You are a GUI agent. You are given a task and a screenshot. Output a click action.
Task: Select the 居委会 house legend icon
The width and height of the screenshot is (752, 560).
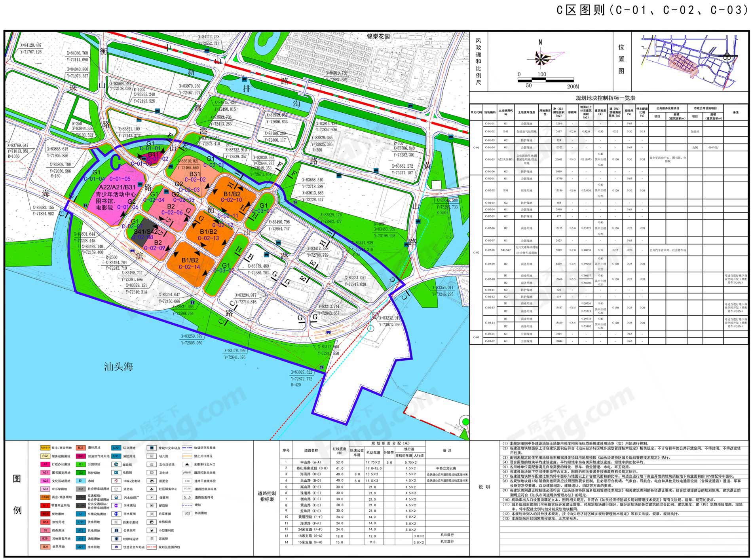click(152, 481)
